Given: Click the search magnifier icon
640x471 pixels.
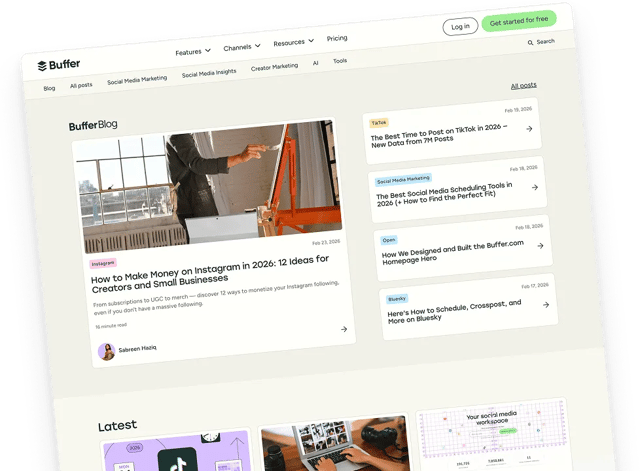Looking at the screenshot, I should coord(530,43).
